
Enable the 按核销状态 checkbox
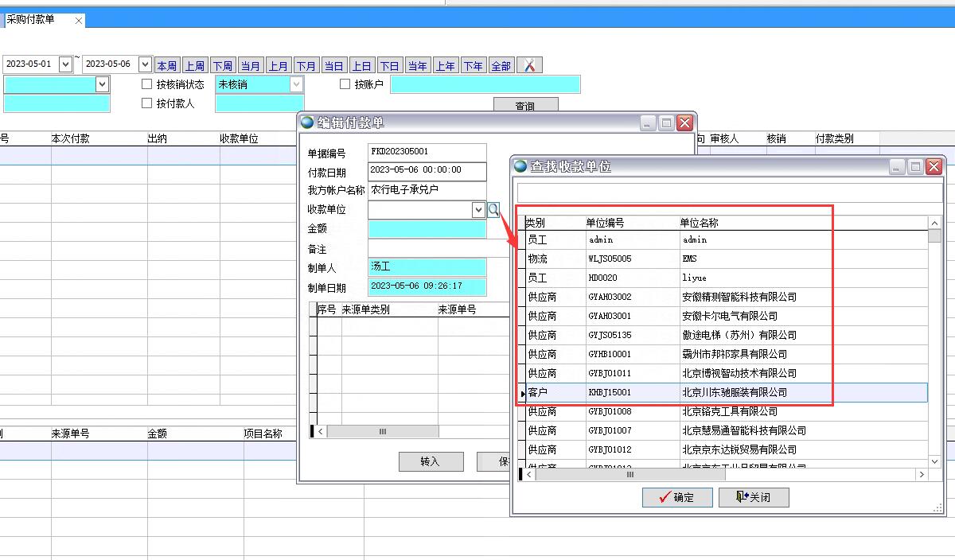146,84
